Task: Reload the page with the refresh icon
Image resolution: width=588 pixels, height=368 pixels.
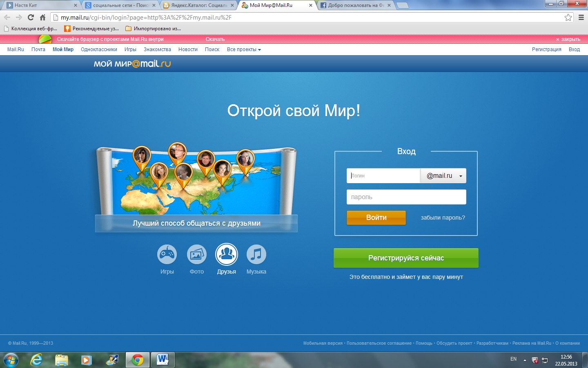Action: pyautogui.click(x=31, y=17)
